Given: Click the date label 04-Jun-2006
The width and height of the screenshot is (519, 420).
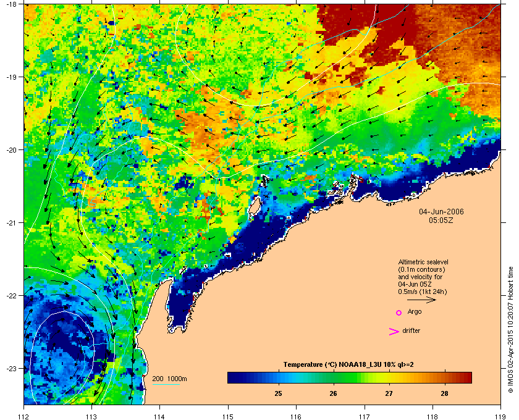Looking at the screenshot, I should [441, 212].
